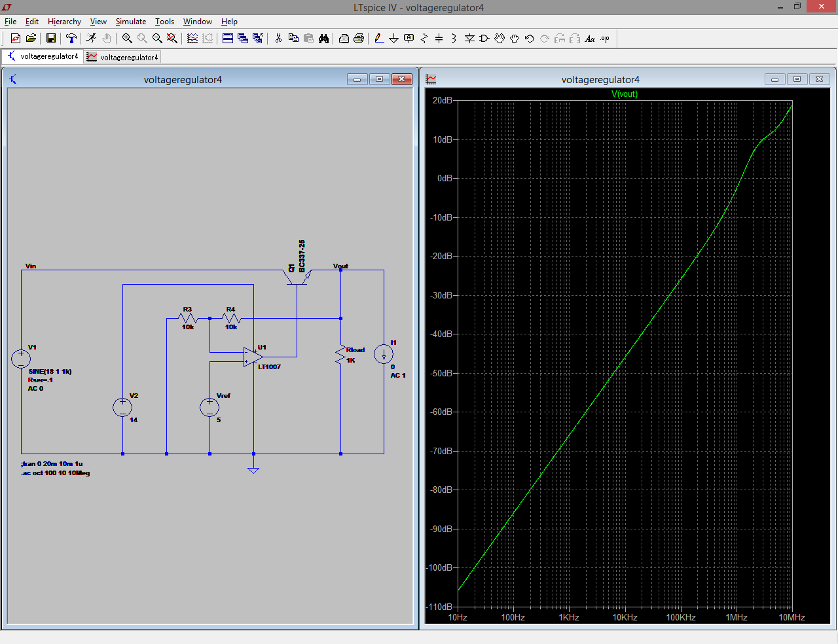Image resolution: width=838 pixels, height=644 pixels.
Task: Select the Move hand tool
Action: pos(500,39)
